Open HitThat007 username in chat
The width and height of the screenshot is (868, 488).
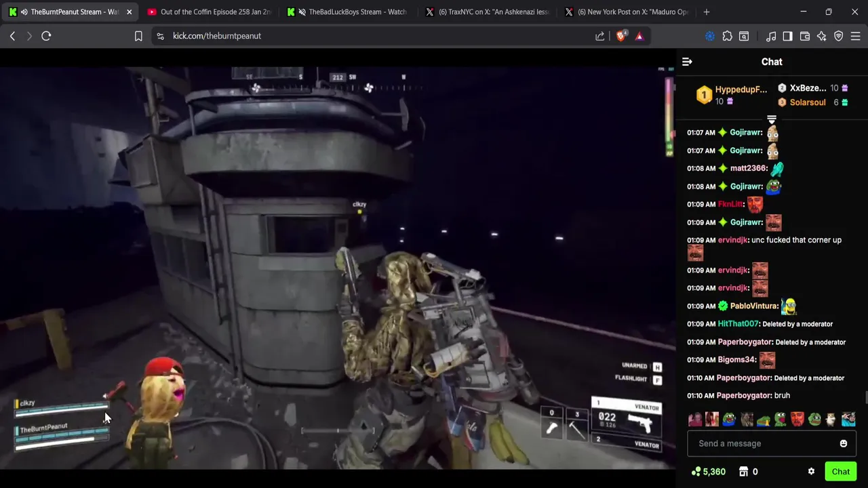point(738,324)
